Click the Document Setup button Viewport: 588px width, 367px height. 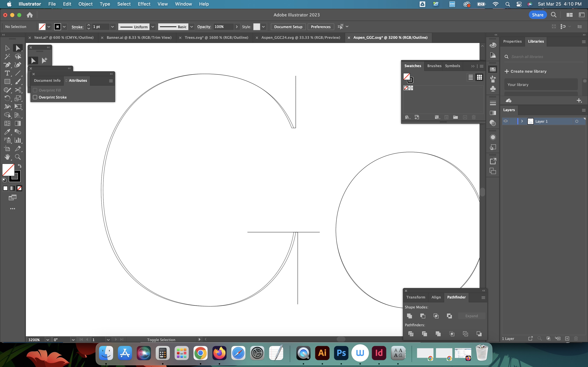click(x=288, y=27)
